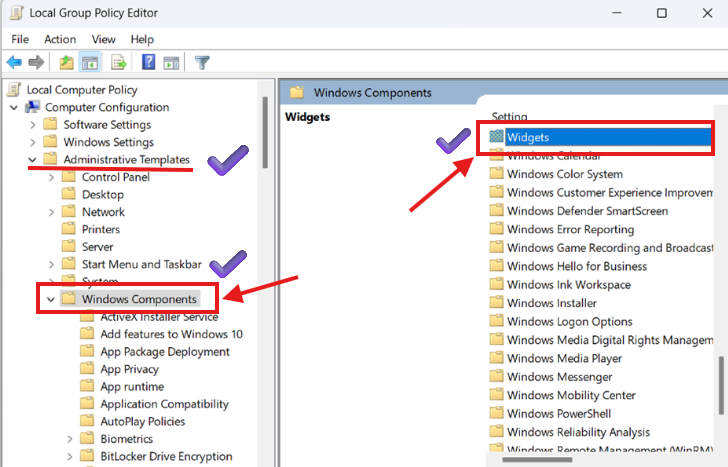Click the Back arrow toolbar icon

(14, 62)
